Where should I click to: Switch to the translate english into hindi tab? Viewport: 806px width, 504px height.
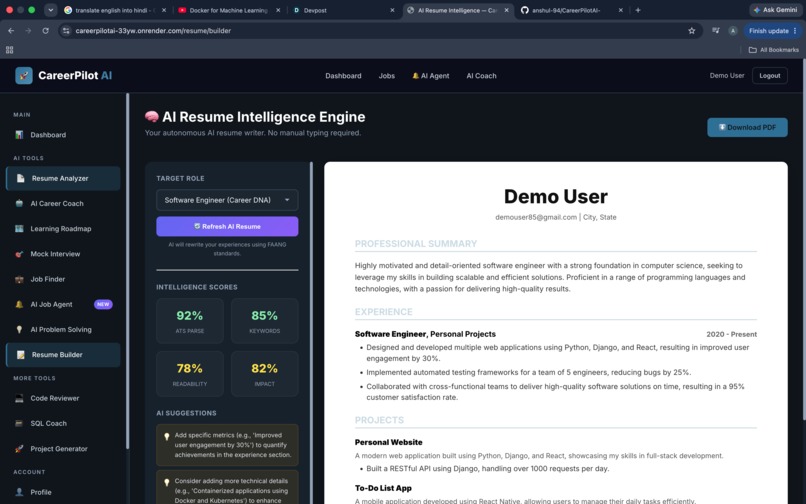[115, 10]
